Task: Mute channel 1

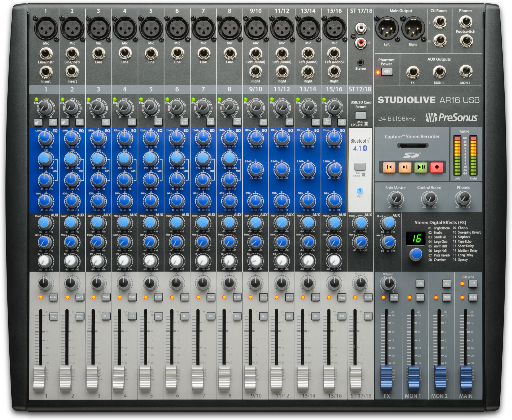Action: [x=53, y=297]
